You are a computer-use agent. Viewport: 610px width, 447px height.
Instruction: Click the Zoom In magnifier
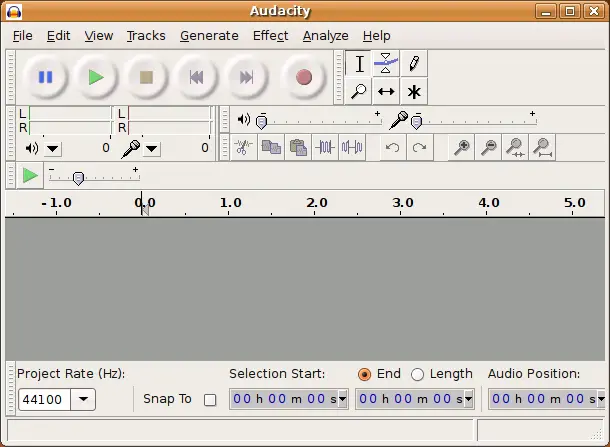point(462,147)
